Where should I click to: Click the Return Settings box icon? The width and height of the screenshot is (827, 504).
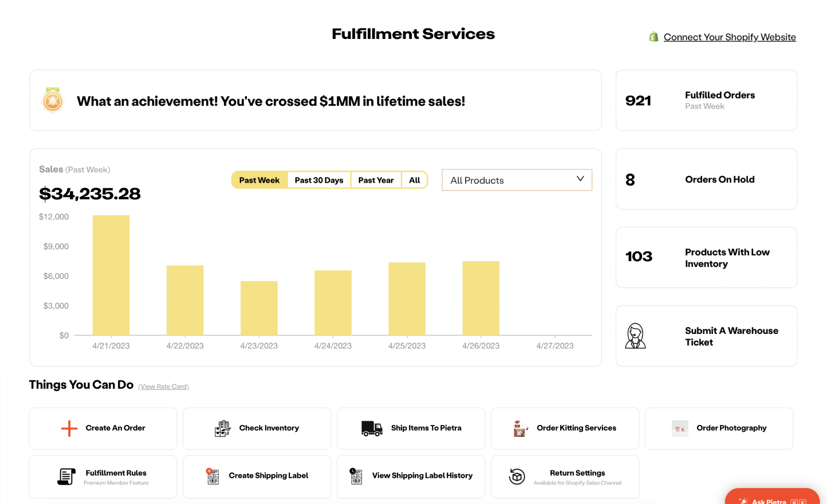click(x=517, y=477)
